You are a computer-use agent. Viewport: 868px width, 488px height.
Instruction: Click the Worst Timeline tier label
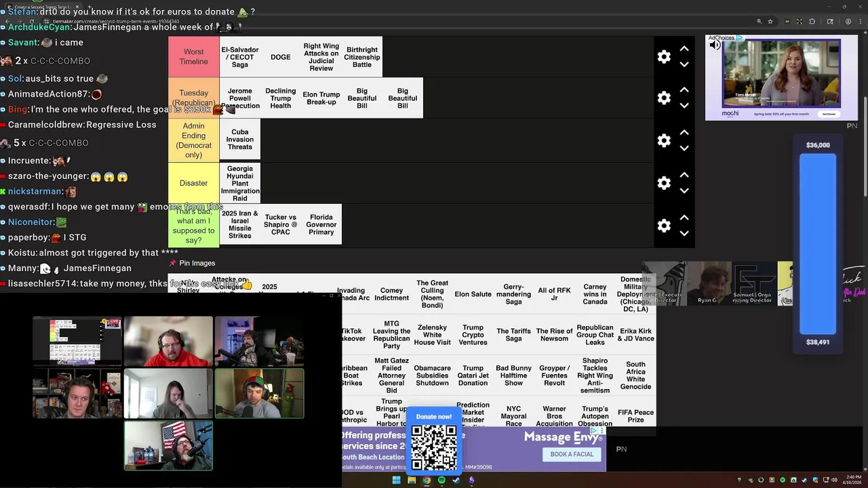coord(193,57)
